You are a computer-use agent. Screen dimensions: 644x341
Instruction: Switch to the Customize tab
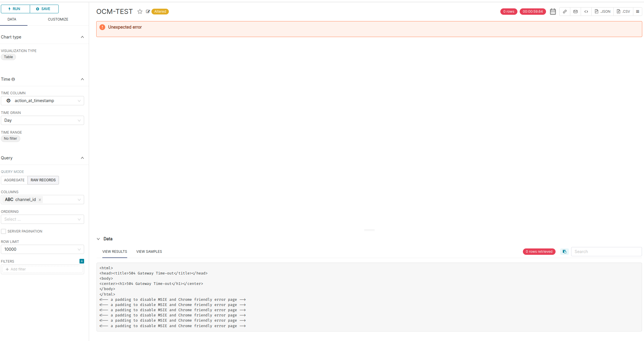point(58,19)
